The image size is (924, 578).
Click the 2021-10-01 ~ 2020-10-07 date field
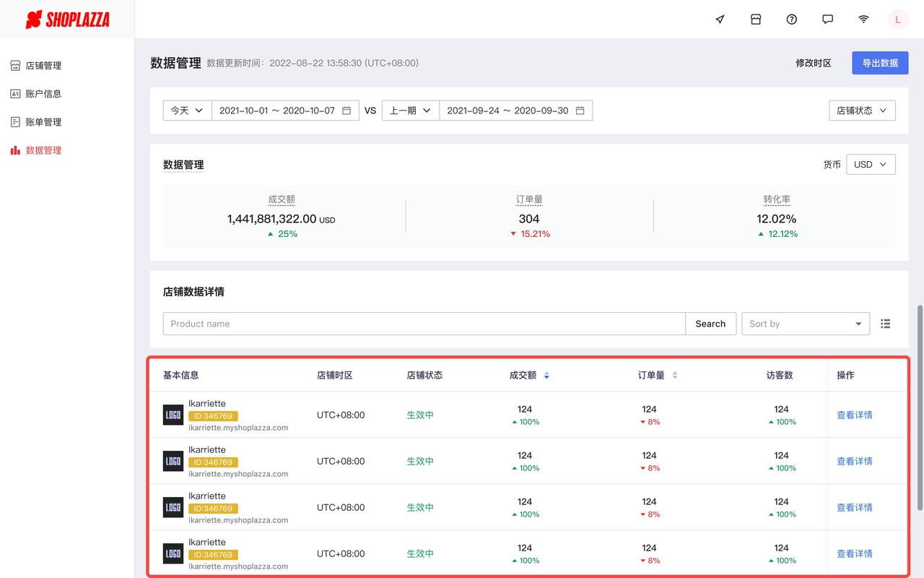(285, 111)
